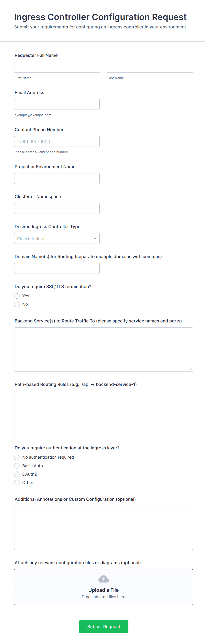The height and width of the screenshot is (644, 205).
Task: Focus the Path-based Routing Rules text area
Action: (104, 413)
